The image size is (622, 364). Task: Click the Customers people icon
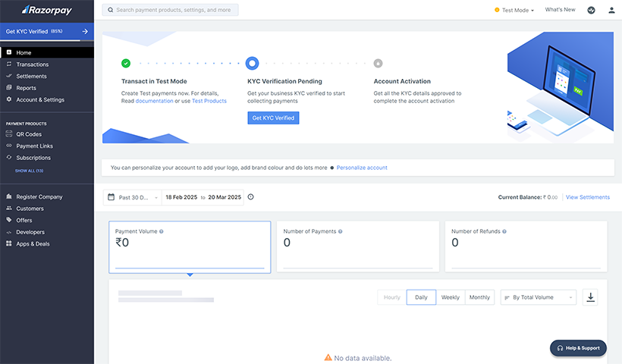click(9, 209)
